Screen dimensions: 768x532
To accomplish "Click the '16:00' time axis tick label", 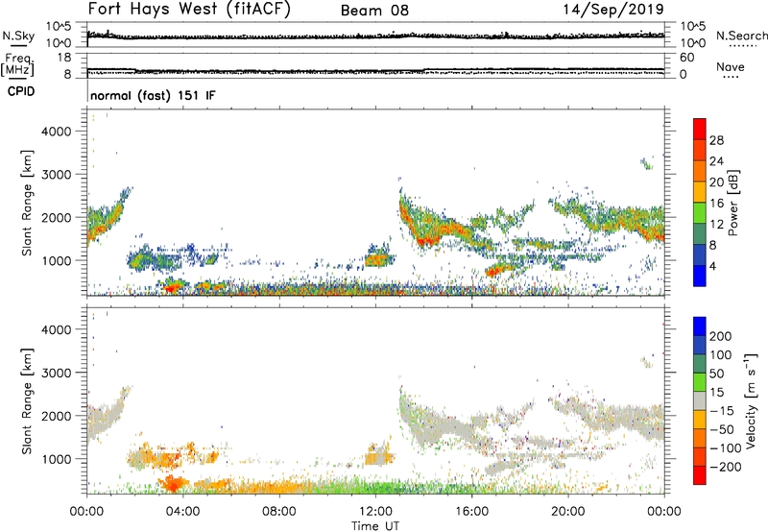I will tap(471, 512).
